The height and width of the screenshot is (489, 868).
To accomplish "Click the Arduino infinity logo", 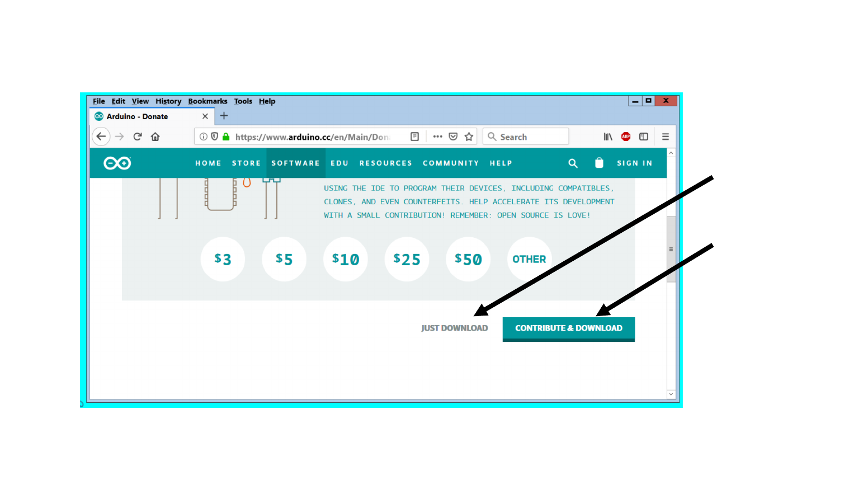I will click(x=117, y=163).
